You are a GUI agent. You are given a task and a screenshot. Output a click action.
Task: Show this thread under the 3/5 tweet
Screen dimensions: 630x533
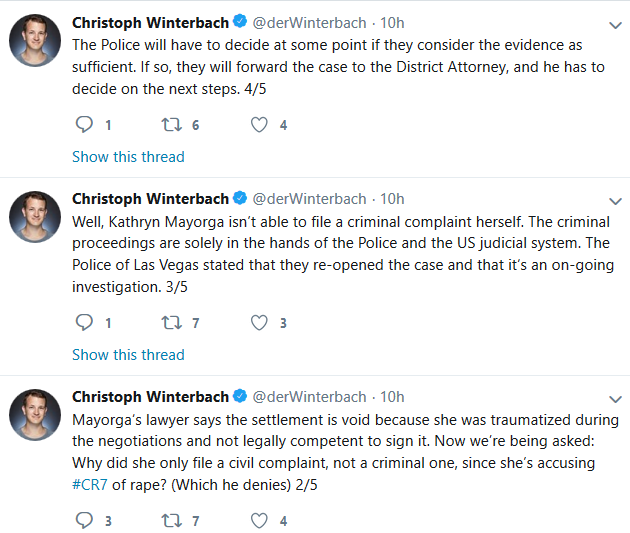click(128, 355)
